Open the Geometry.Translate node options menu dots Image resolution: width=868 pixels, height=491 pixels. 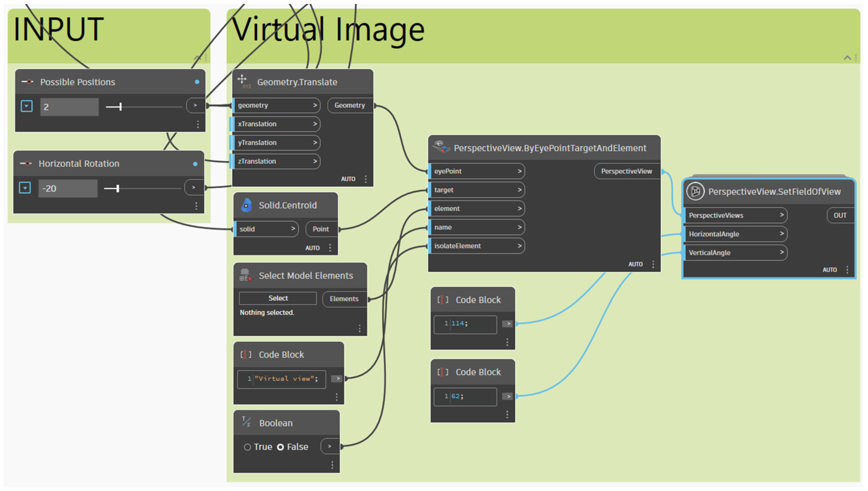(x=366, y=179)
